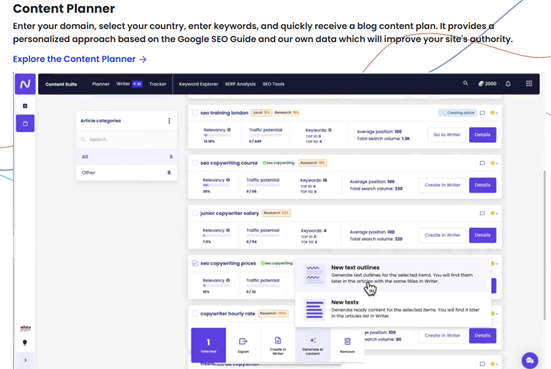The height and width of the screenshot is (369, 551).
Task: Choose New texts option
Action: (x=393, y=310)
